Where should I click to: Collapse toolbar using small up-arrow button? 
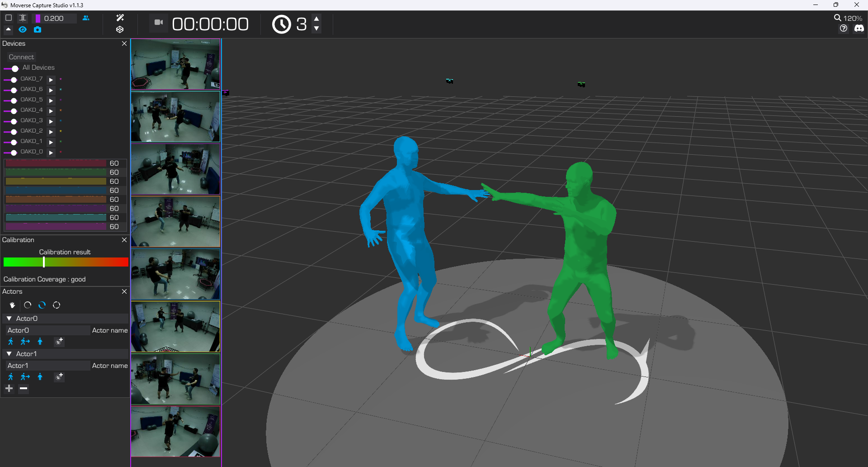8,29
